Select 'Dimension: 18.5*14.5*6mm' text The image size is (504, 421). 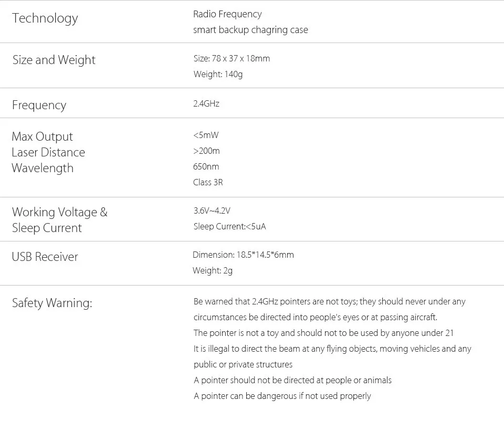(243, 255)
